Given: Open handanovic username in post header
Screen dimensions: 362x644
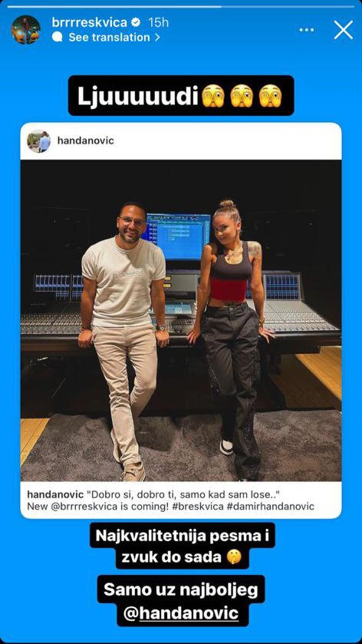Looking at the screenshot, I should click(x=86, y=141).
